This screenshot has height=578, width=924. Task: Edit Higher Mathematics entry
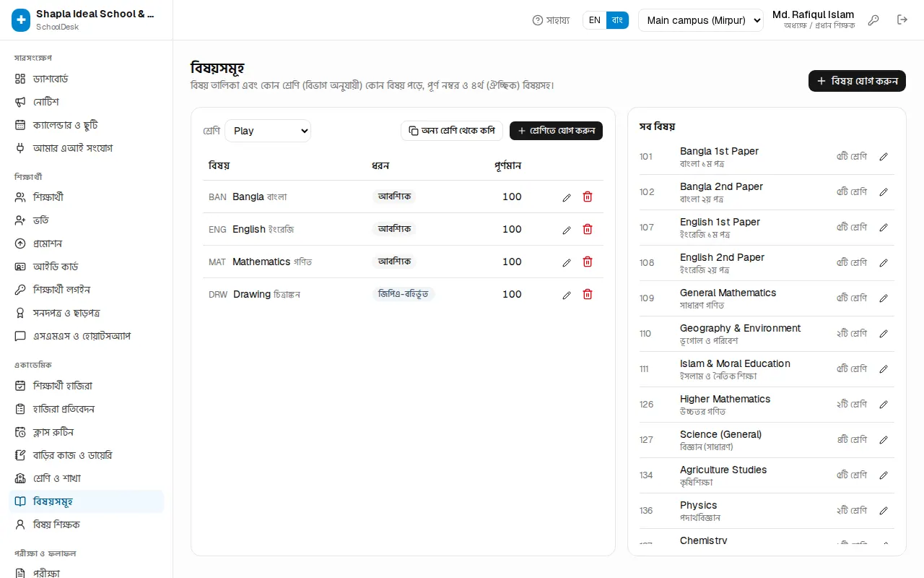(x=884, y=405)
